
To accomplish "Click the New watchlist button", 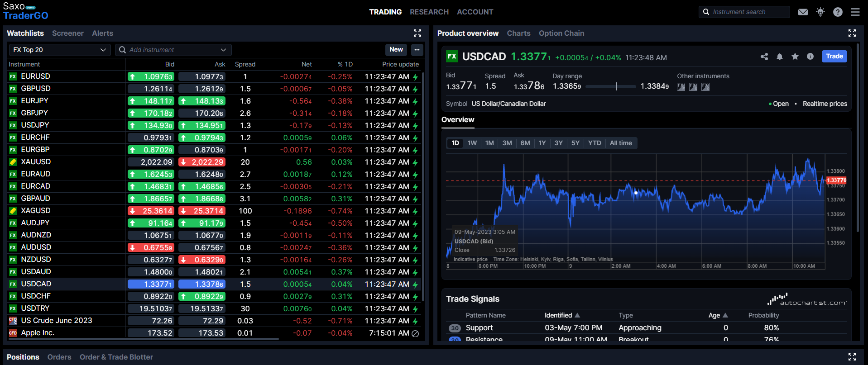I will click(x=396, y=50).
